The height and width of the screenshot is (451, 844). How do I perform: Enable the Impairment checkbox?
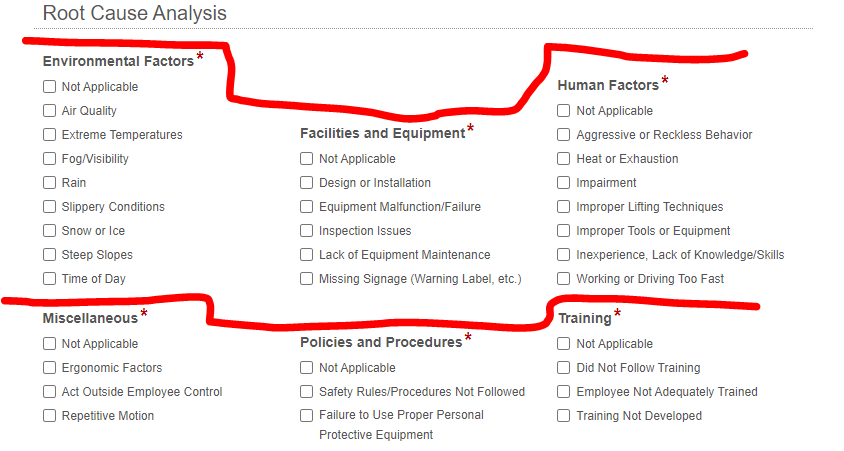(x=564, y=183)
